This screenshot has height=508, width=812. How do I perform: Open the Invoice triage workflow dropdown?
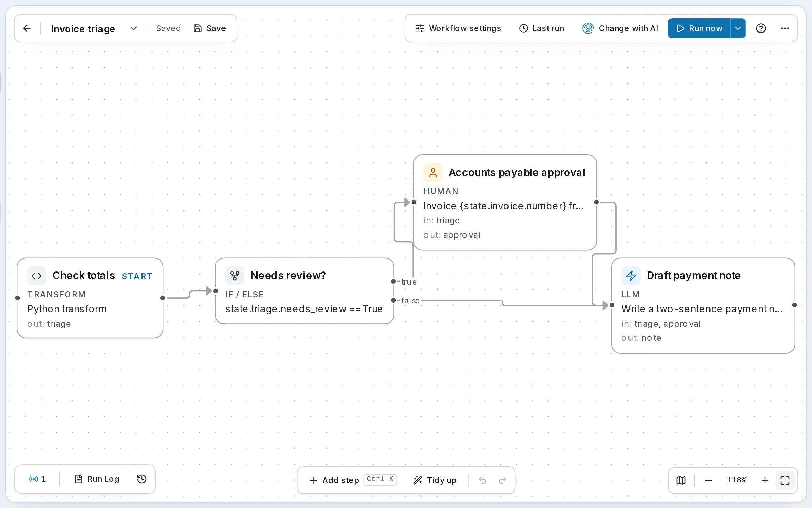coord(133,28)
